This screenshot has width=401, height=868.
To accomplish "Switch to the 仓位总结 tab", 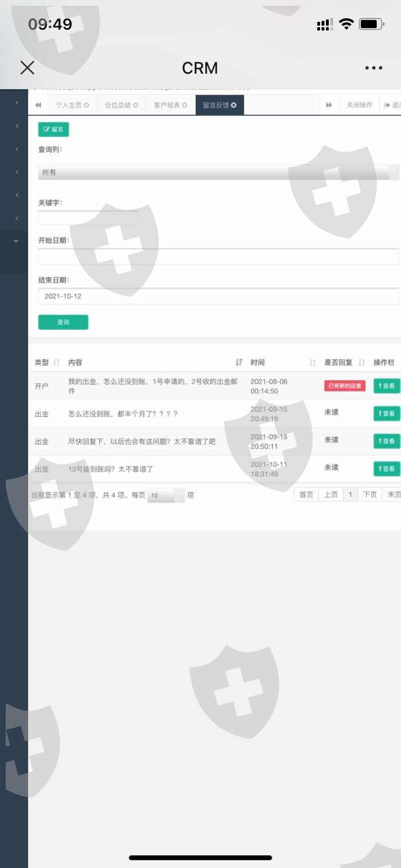I will 117,105.
